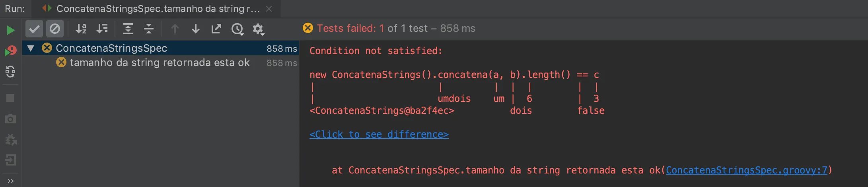Toggle Show Ignored tests button
This screenshot has height=187, width=868.
55,29
